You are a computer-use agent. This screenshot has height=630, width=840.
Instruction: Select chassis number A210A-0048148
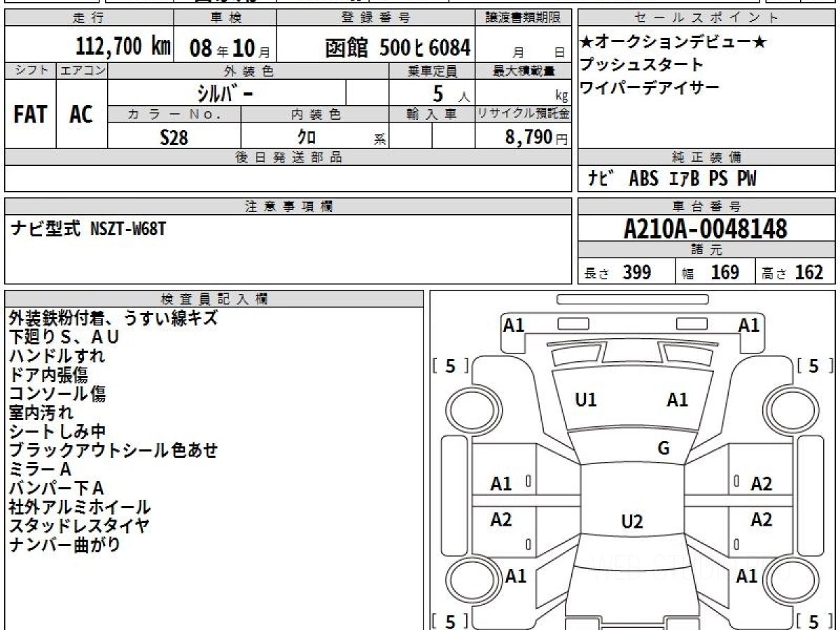click(x=706, y=228)
